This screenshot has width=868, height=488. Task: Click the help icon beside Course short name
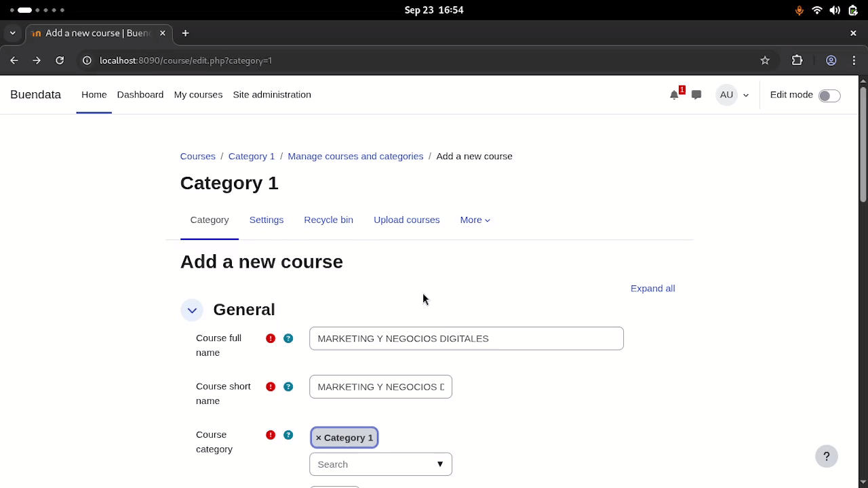(x=288, y=386)
